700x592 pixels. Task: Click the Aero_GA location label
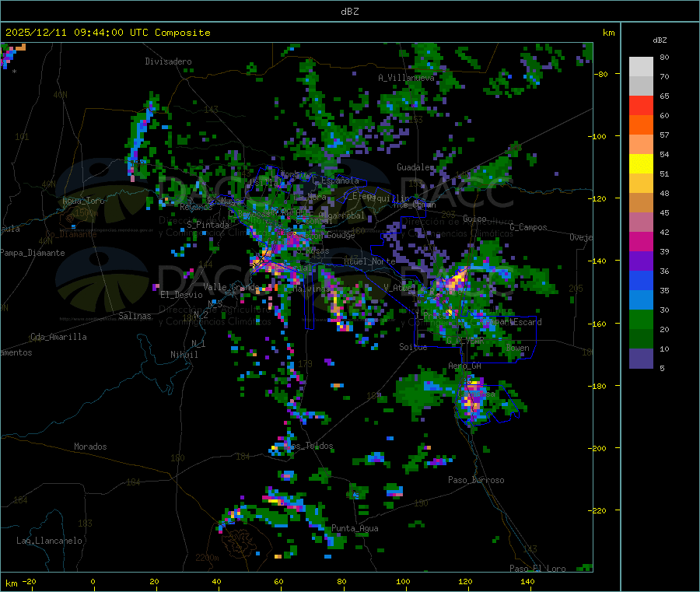[465, 366]
